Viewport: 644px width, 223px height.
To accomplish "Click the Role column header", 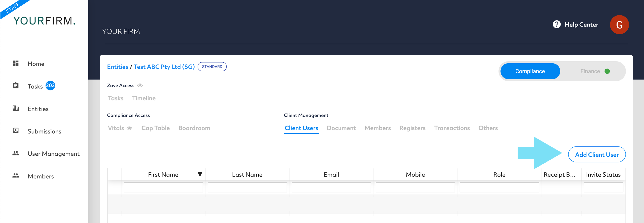I will 499,175.
